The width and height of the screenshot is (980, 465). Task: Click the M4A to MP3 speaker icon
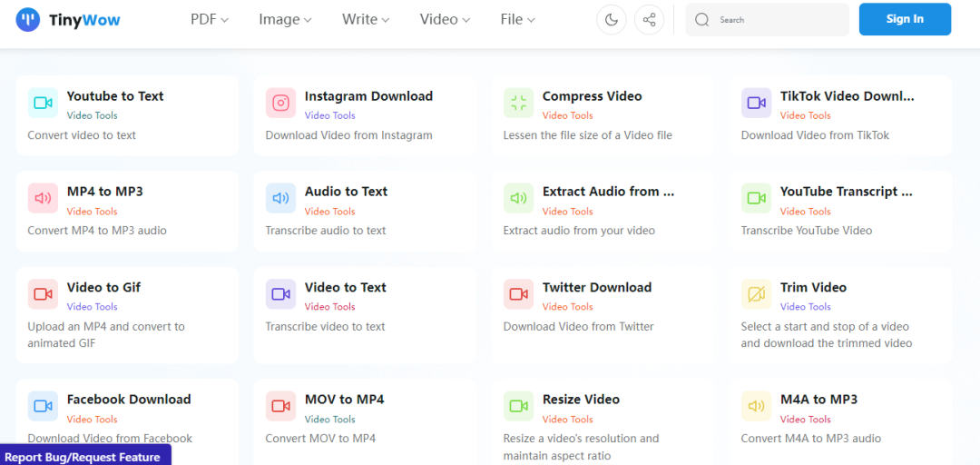(756, 406)
